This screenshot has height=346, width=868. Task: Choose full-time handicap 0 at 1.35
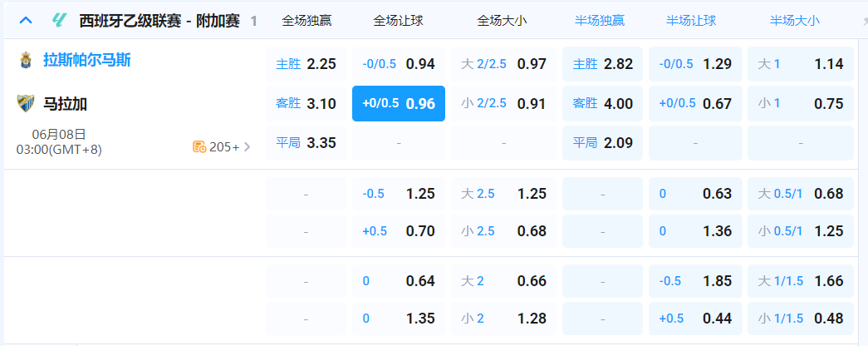pyautogui.click(x=399, y=319)
